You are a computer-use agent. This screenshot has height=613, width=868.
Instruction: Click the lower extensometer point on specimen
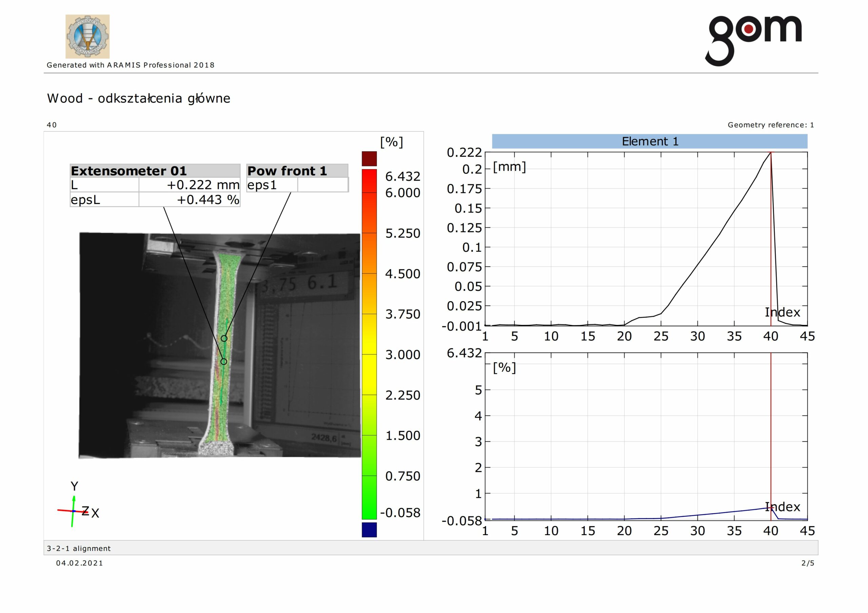[224, 362]
